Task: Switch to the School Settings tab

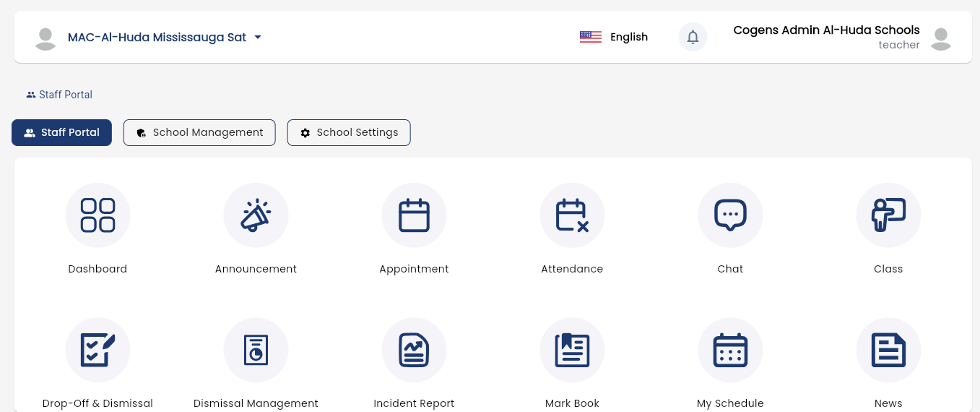Action: [x=349, y=132]
